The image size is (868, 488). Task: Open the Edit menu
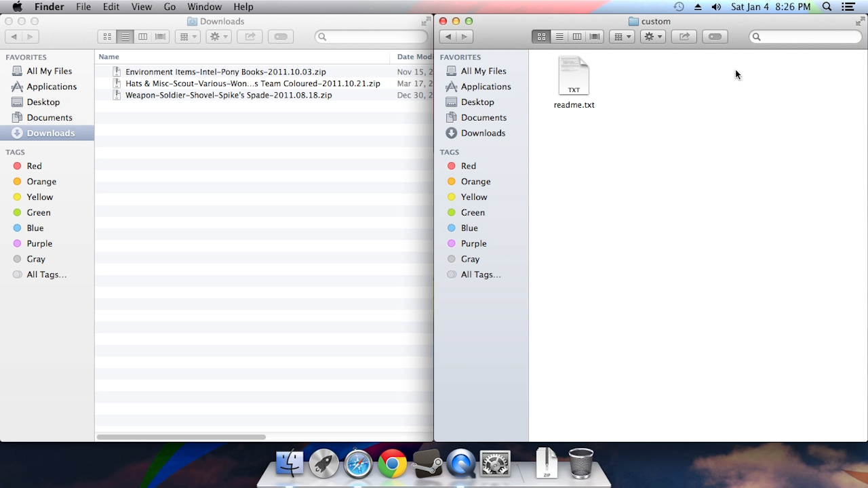[x=111, y=7]
